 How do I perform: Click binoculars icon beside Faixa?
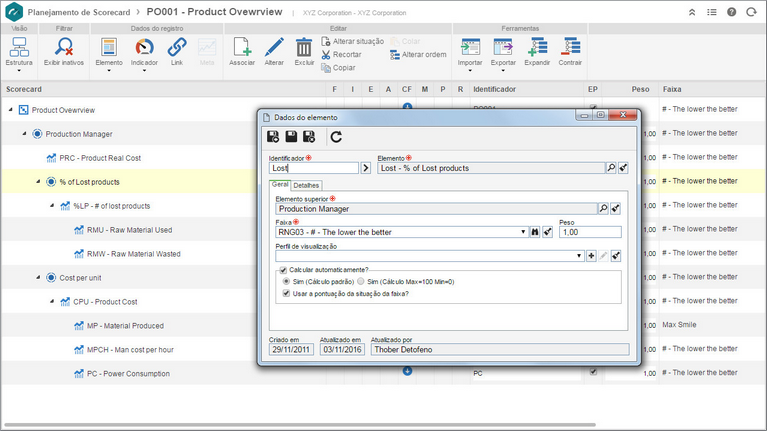click(535, 232)
